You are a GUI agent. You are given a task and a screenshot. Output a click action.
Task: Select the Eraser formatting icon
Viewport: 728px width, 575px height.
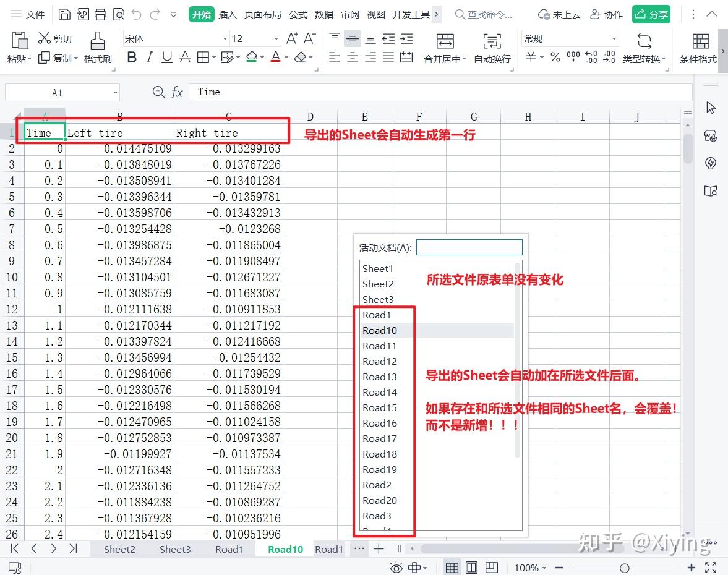click(301, 57)
